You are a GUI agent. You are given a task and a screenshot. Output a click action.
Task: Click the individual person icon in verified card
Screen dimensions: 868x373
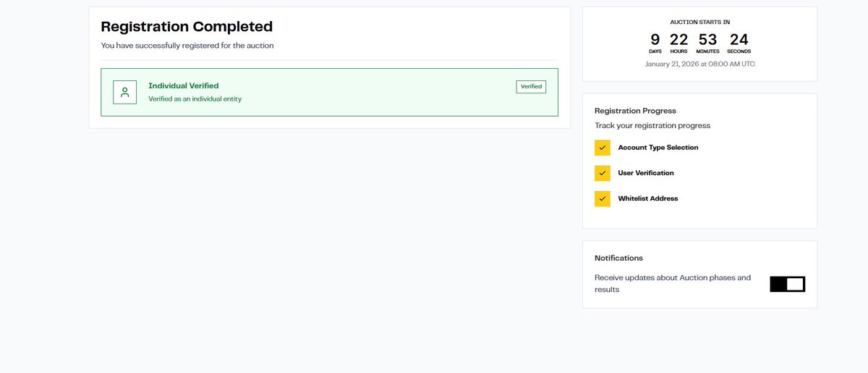[124, 92]
